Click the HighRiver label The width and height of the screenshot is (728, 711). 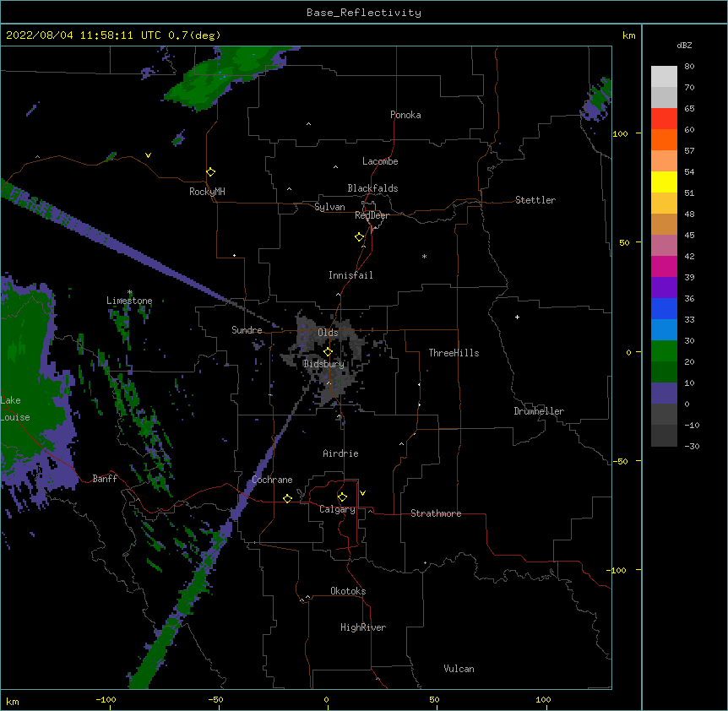click(x=362, y=627)
